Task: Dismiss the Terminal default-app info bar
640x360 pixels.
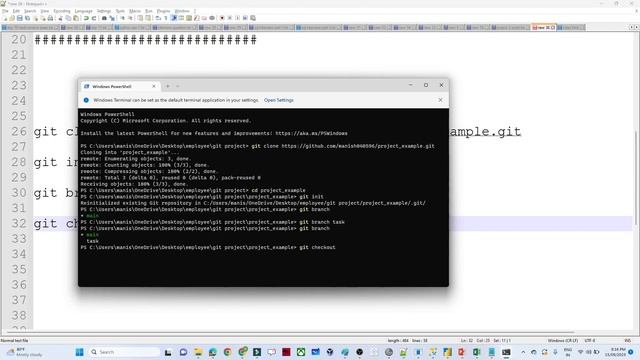Action: click(440, 100)
